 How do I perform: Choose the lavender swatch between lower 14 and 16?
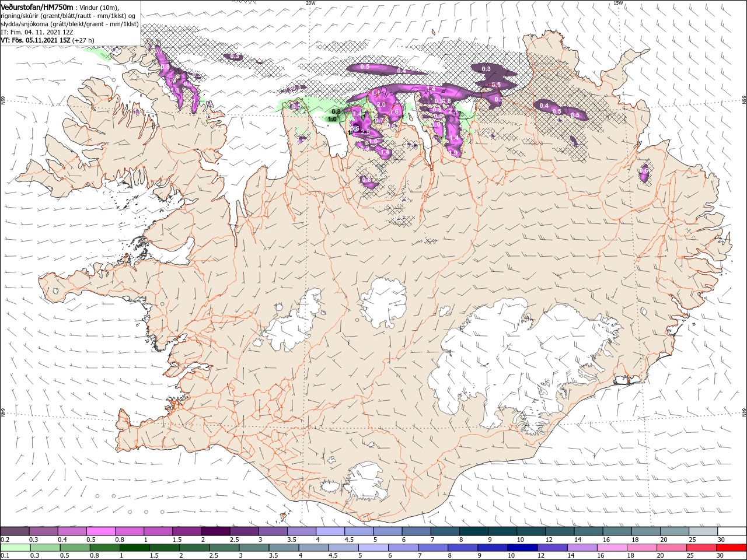(582, 548)
